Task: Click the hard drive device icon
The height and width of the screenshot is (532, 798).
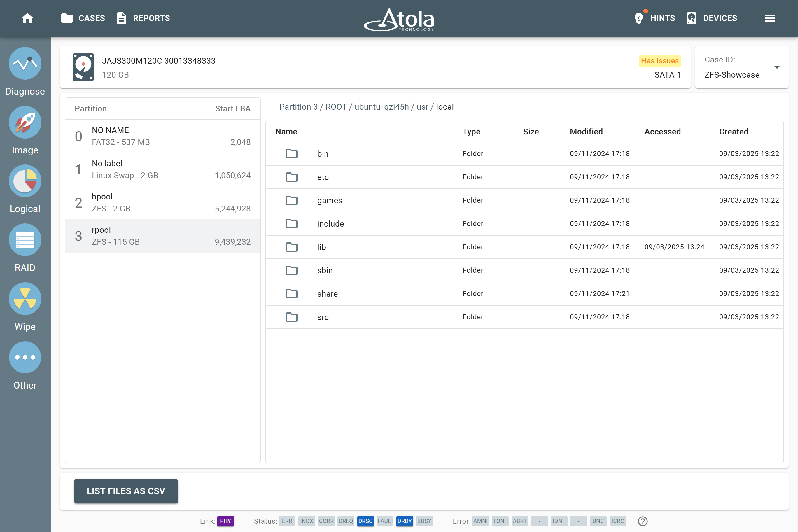Action: [x=83, y=67]
